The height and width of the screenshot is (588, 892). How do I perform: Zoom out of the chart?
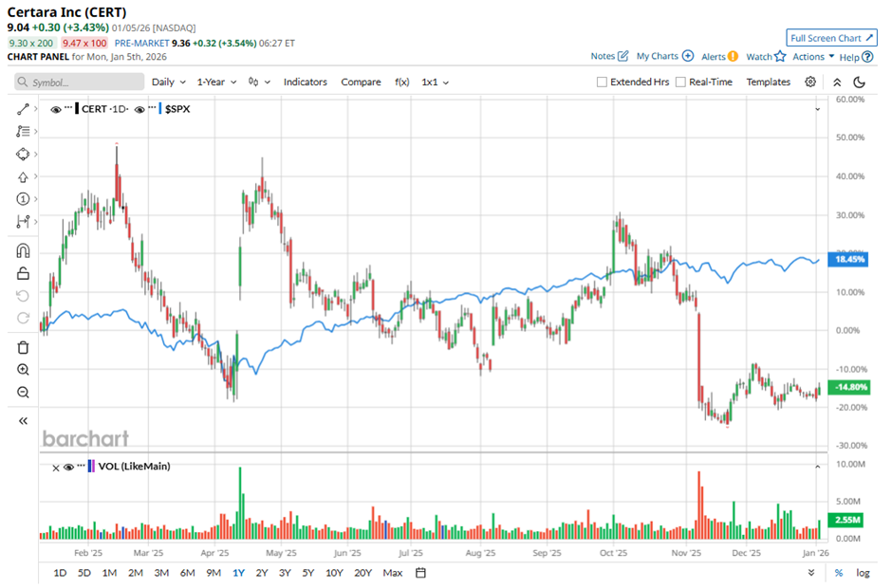pyautogui.click(x=23, y=393)
